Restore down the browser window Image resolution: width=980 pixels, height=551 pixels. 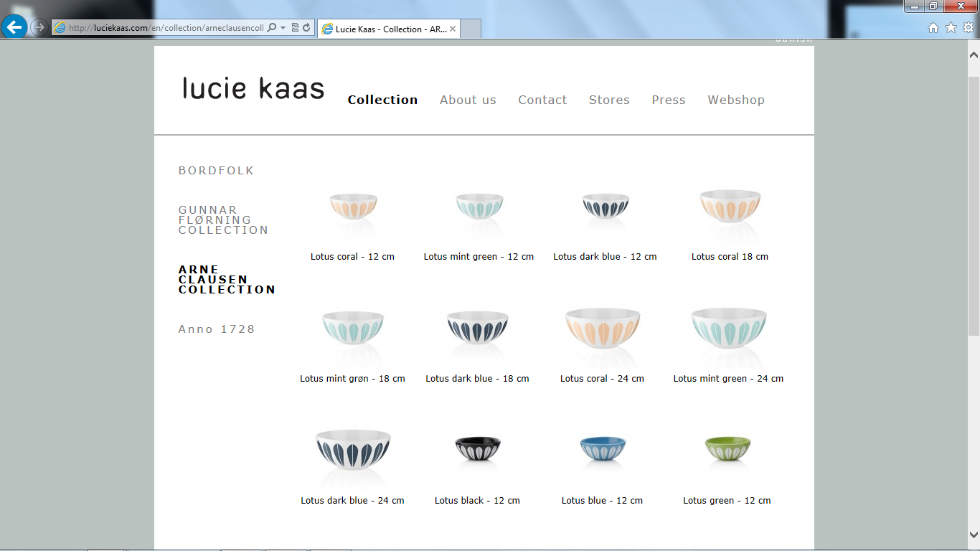tap(933, 6)
